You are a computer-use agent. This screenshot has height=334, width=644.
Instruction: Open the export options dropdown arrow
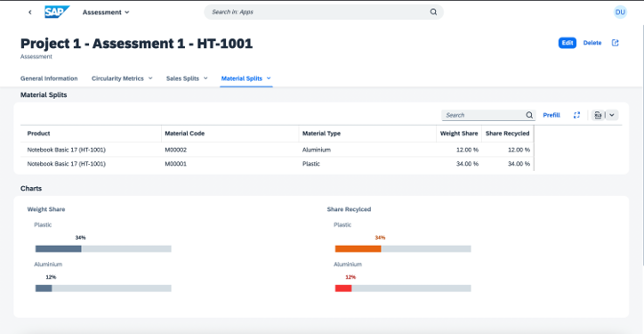[x=612, y=115]
